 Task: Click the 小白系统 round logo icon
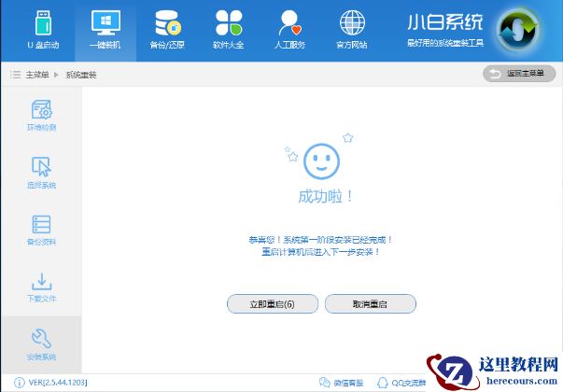tap(518, 30)
